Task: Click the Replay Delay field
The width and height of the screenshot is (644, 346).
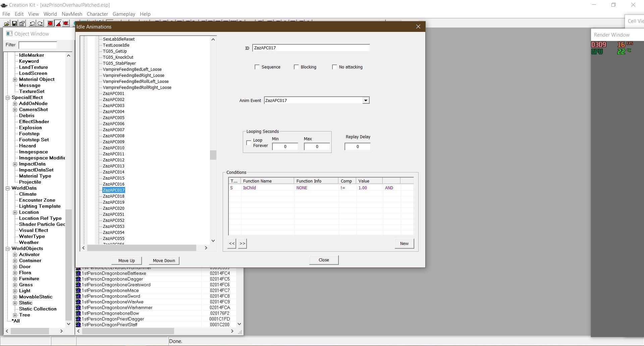Action: 358,147
